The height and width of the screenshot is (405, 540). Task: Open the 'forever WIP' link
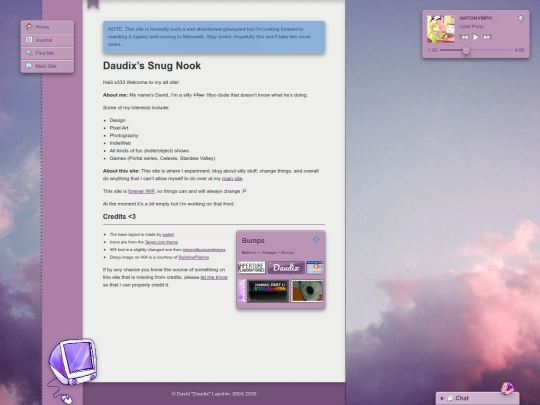point(141,191)
